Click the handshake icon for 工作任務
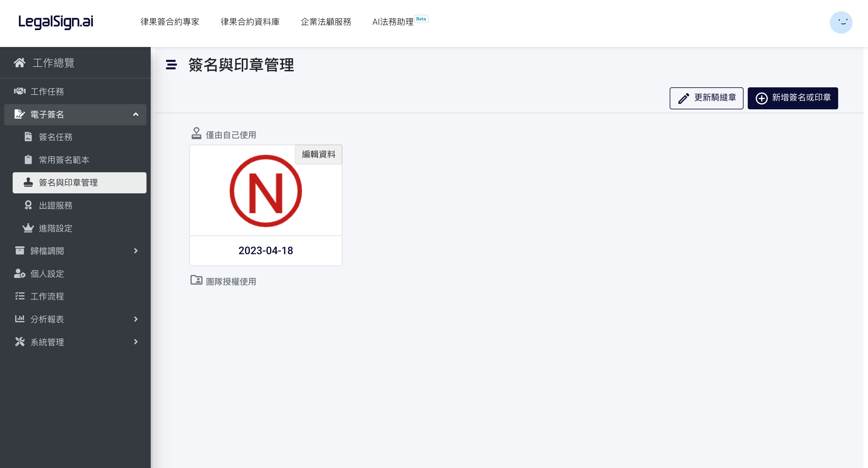Screen dimensions: 868x468 (x=20, y=91)
